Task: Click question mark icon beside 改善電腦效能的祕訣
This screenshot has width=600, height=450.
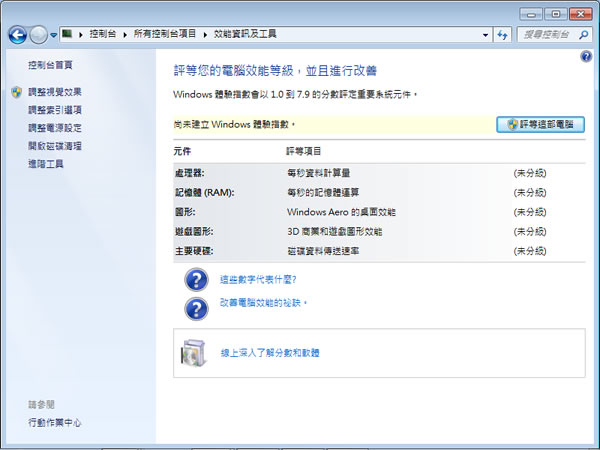Action: pyautogui.click(x=196, y=309)
